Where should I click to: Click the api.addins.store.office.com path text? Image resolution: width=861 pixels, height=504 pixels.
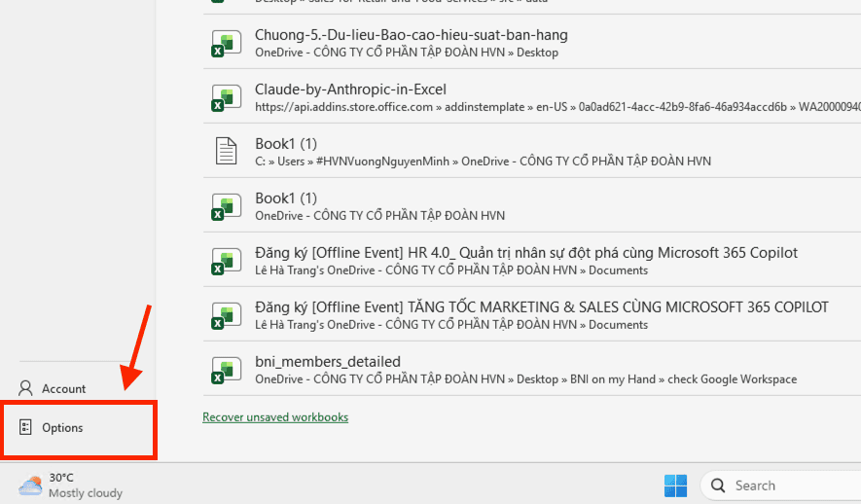pyautogui.click(x=557, y=107)
